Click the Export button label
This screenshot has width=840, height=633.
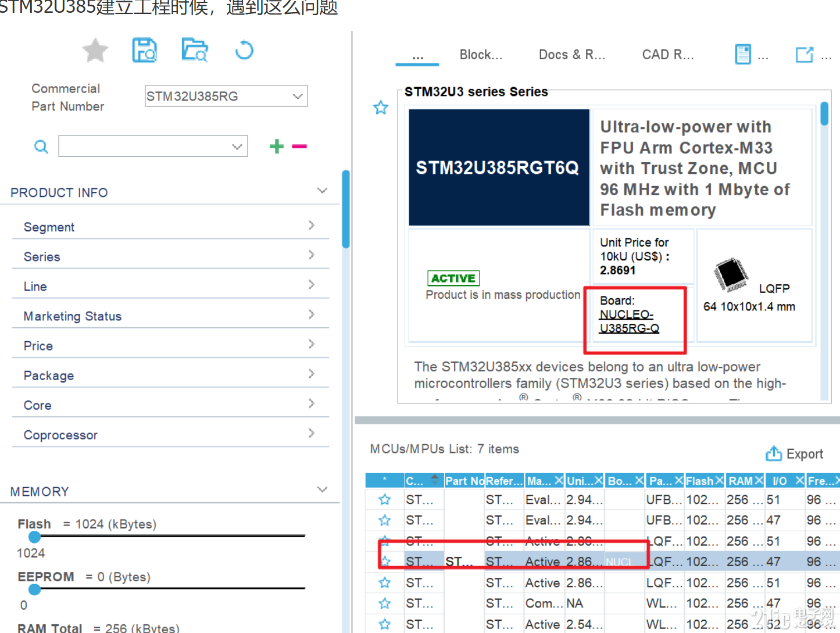805,454
